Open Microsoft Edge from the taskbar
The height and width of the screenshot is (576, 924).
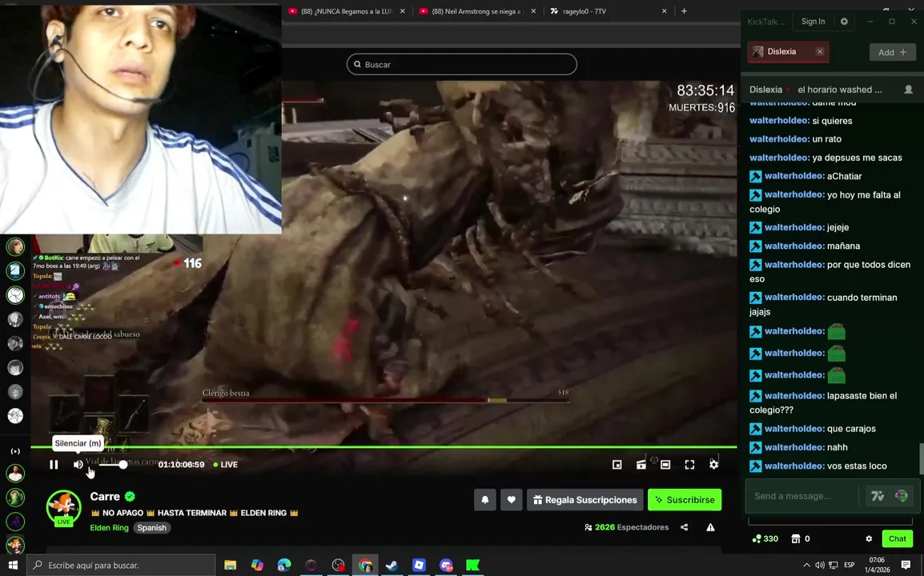coord(284,566)
